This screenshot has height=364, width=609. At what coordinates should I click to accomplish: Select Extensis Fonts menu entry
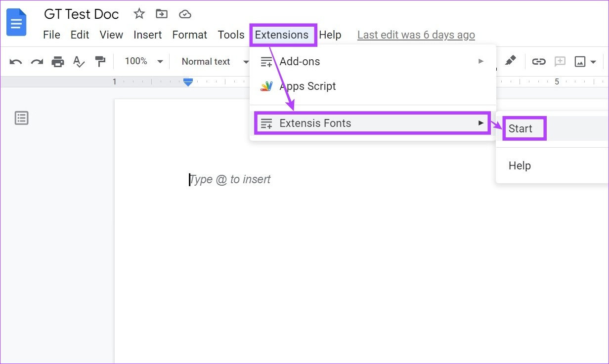point(373,123)
